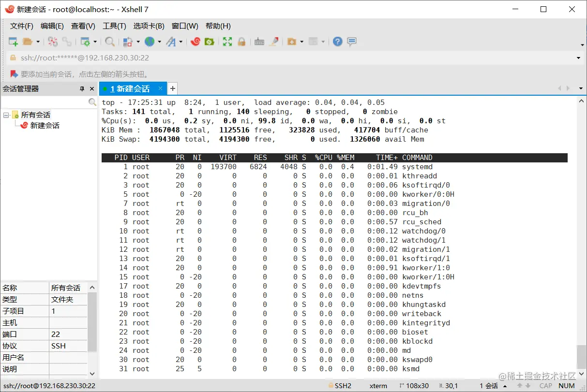Select 新建会话 session in tree
The width and height of the screenshot is (587, 392).
click(x=45, y=126)
